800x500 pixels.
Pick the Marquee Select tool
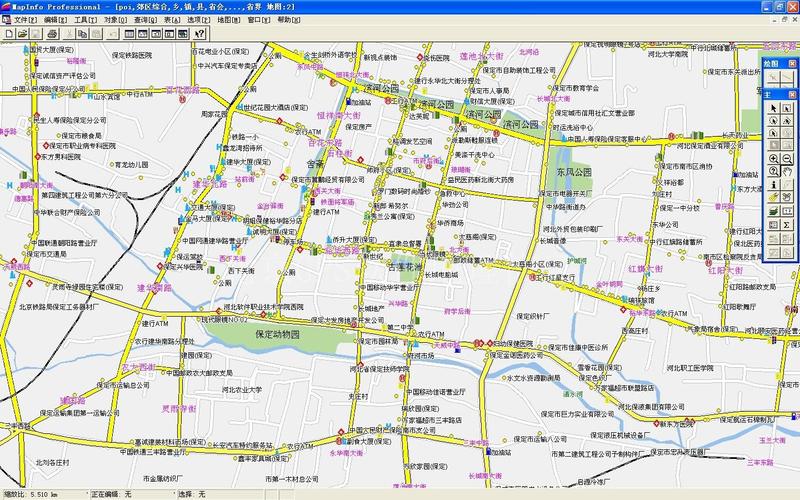787,108
